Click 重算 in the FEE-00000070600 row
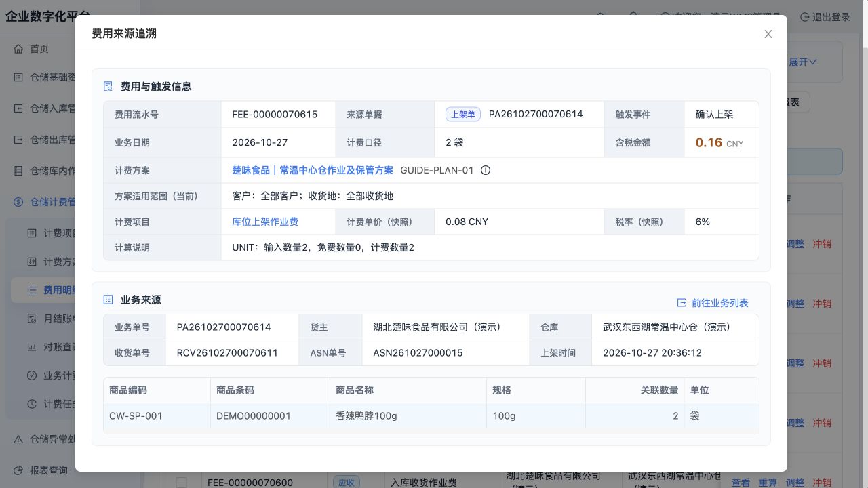868x488 pixels. 768,483
